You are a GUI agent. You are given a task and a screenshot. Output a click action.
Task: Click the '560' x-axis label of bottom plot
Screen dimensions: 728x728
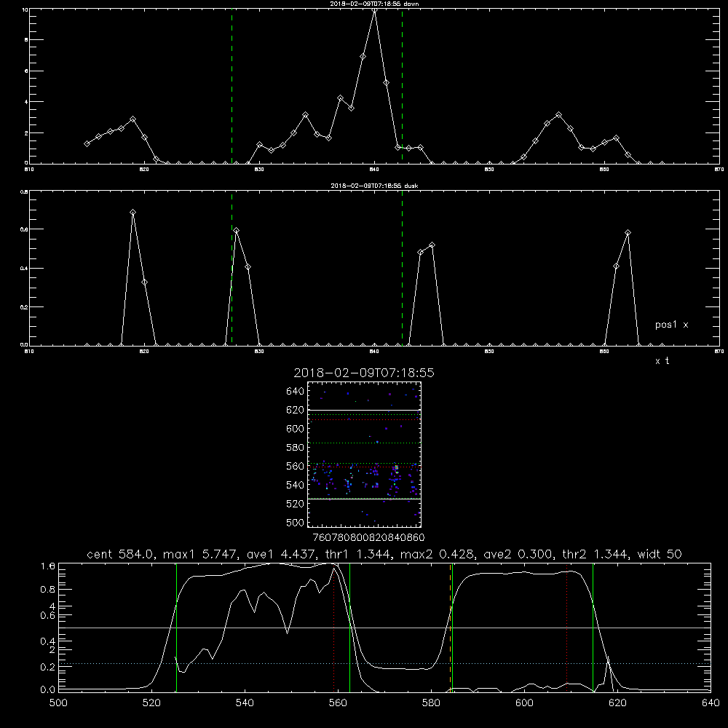[x=338, y=703]
